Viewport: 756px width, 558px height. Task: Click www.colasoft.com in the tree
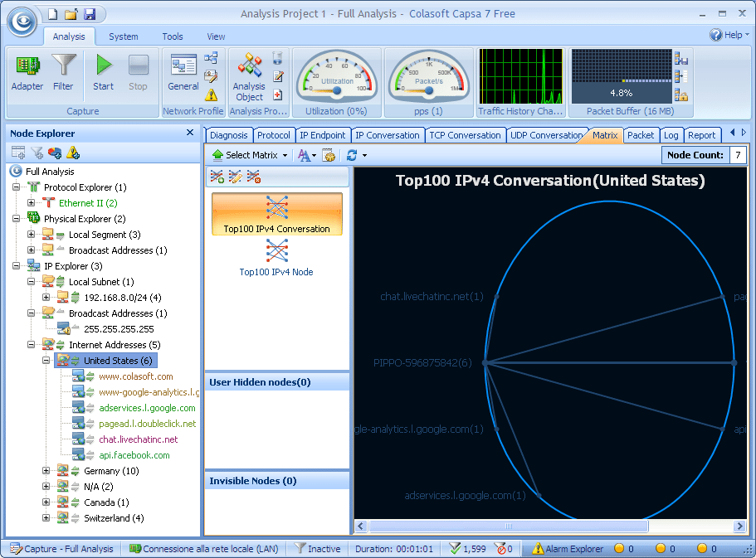[x=135, y=376]
